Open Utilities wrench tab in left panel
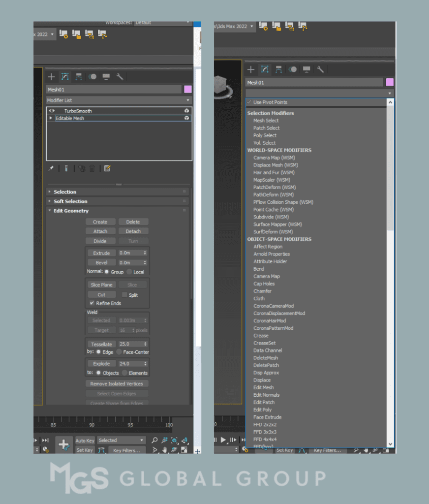Image resolution: width=429 pixels, height=504 pixels. 120,77
